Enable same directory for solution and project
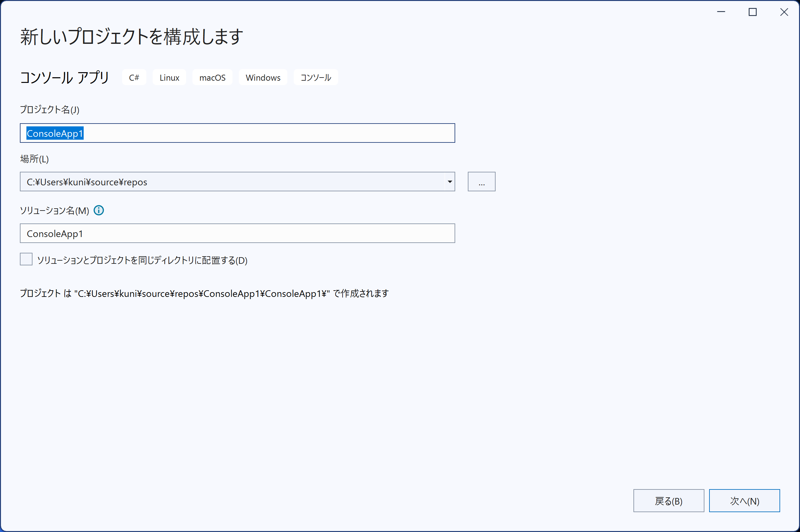The image size is (800, 532). click(26, 259)
